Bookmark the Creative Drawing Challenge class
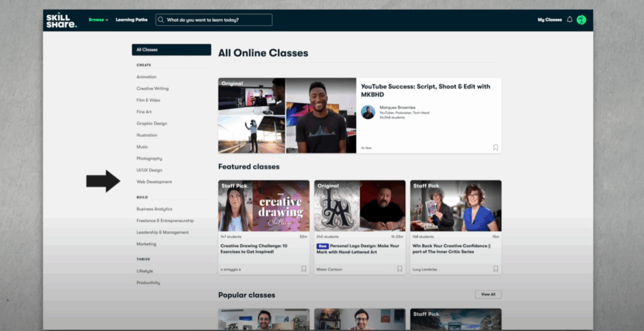Image resolution: width=644 pixels, height=331 pixels. (x=304, y=269)
